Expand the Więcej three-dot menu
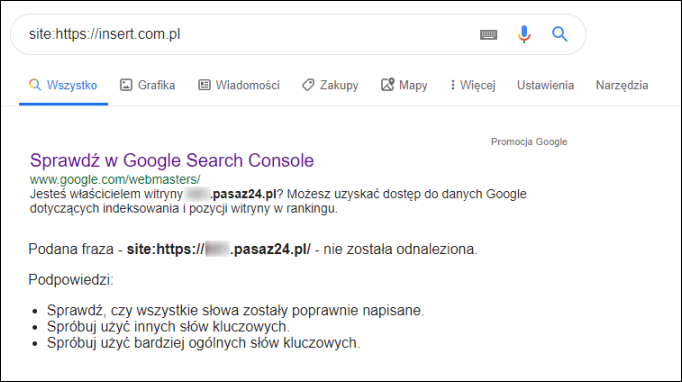This screenshot has height=382, width=682. 472,85
